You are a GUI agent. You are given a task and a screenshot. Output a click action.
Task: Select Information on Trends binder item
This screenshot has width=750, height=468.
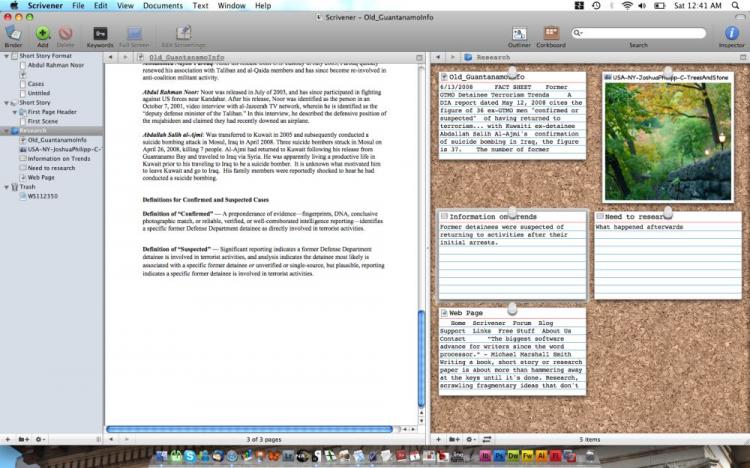[x=60, y=158]
